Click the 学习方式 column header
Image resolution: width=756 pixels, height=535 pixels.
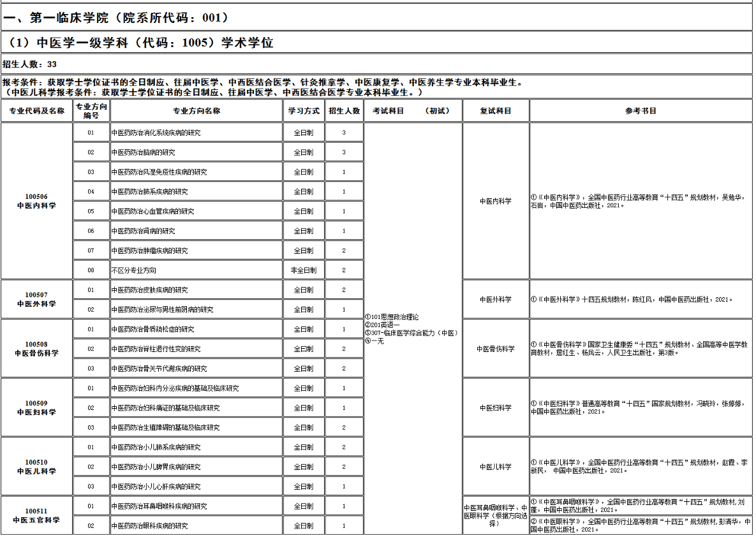tap(304, 111)
